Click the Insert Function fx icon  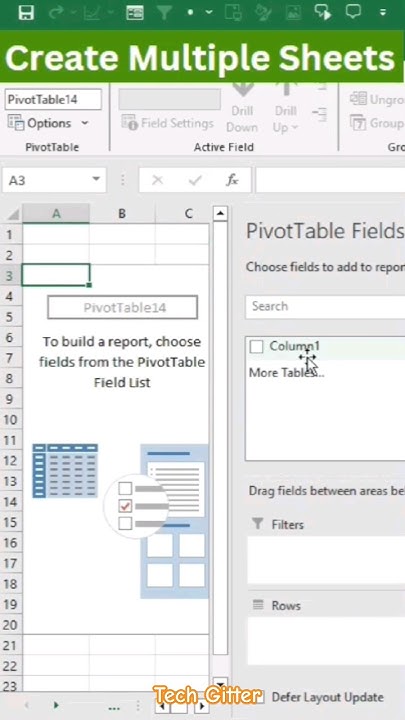click(232, 180)
